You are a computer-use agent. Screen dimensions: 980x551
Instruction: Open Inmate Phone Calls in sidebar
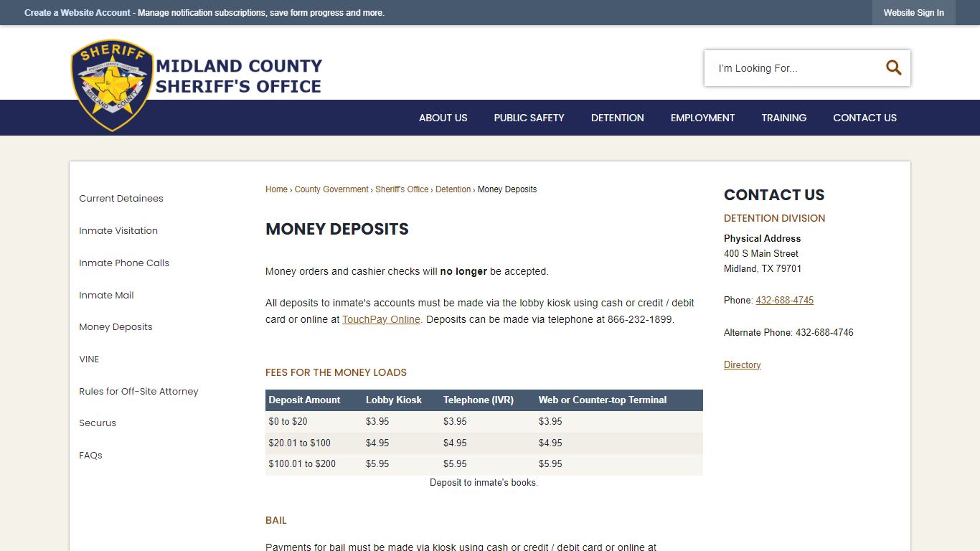pyautogui.click(x=124, y=263)
